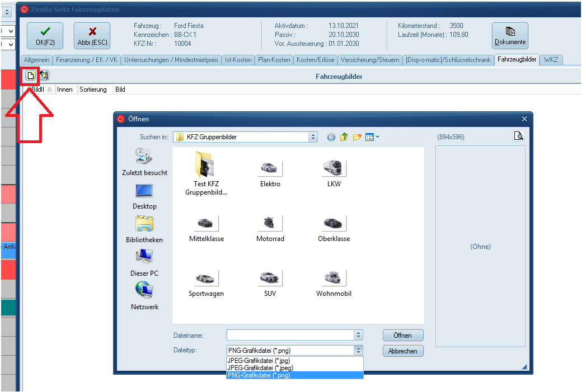Expand the 'Suchen in' folder dropdown
The height and width of the screenshot is (392, 586).
tap(313, 137)
